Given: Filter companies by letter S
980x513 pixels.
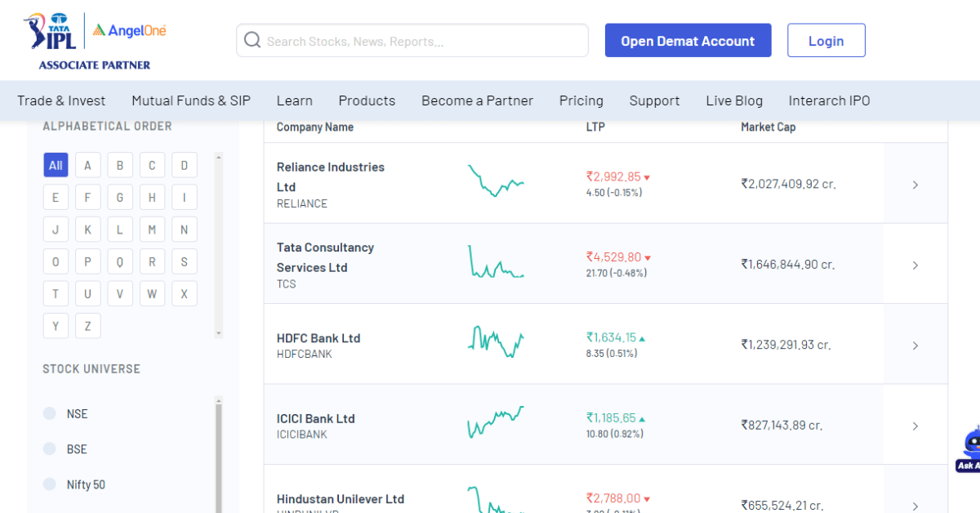Looking at the screenshot, I should [x=184, y=261].
